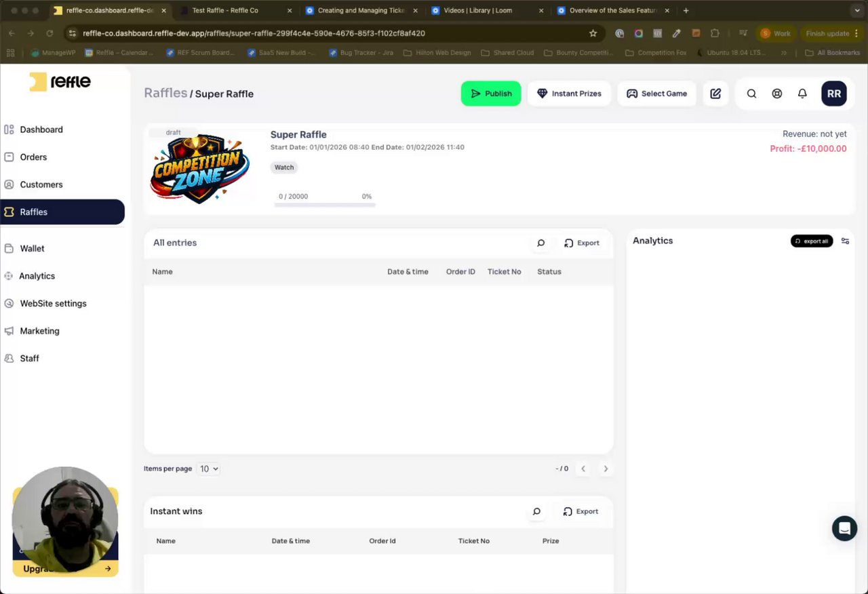868x594 pixels.
Task: Click Instant wins Order Id header
Action: point(382,540)
